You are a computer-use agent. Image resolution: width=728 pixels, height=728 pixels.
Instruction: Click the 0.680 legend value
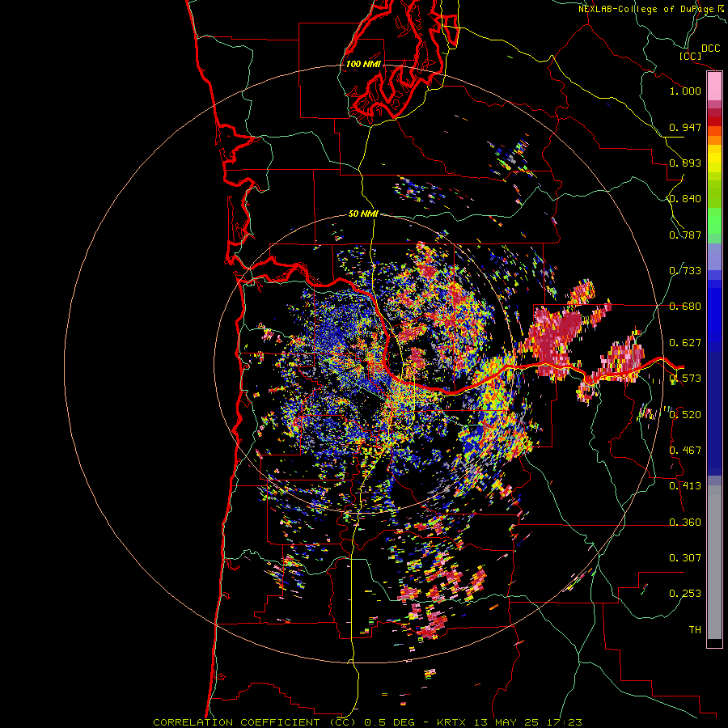click(x=685, y=307)
